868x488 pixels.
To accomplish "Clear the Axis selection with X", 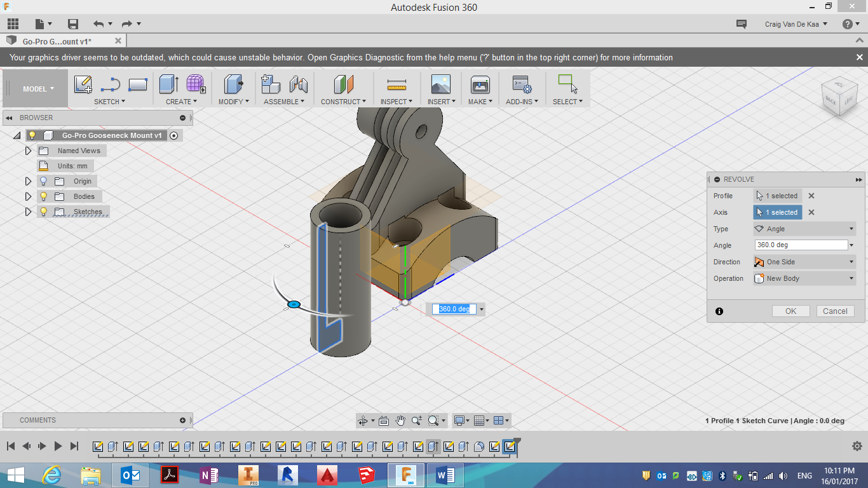I will point(811,212).
